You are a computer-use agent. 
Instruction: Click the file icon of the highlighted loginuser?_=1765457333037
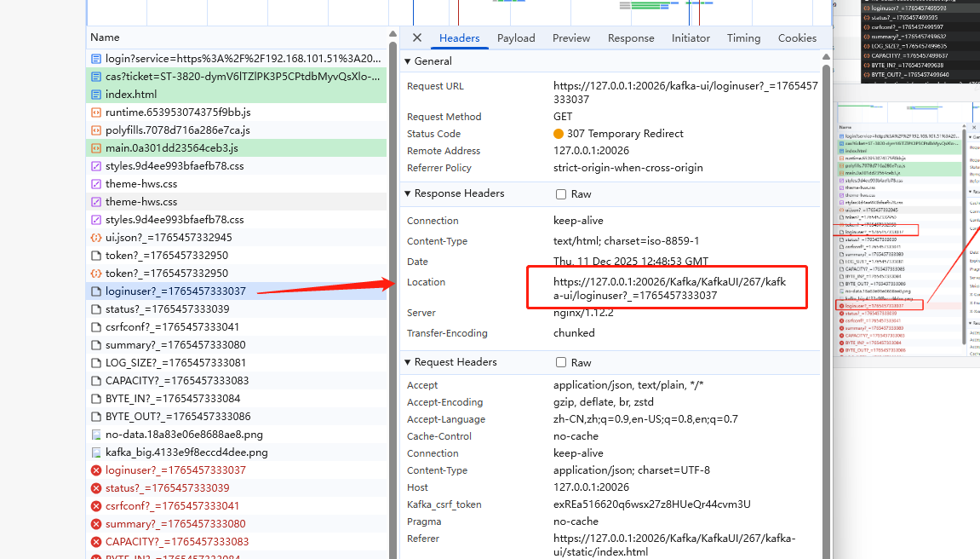point(95,291)
